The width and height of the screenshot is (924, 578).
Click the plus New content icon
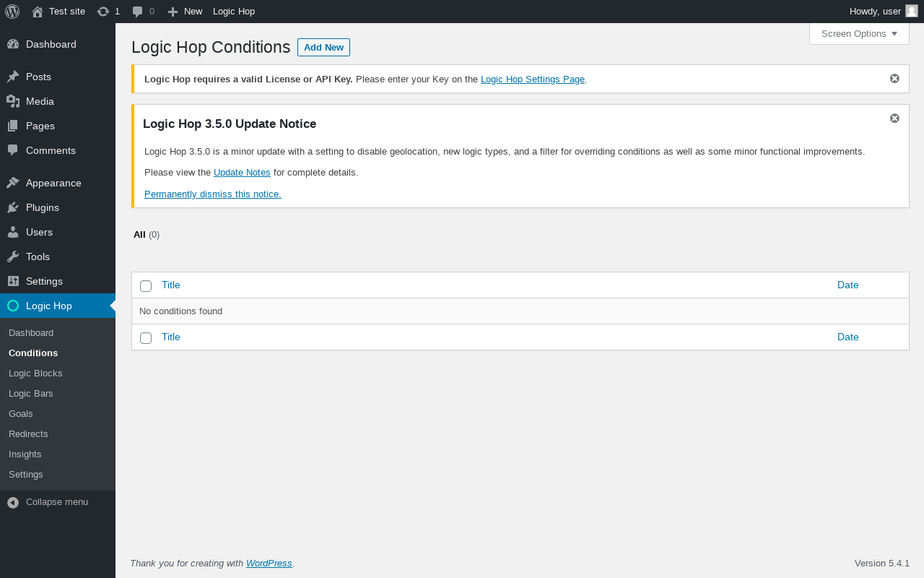point(173,12)
